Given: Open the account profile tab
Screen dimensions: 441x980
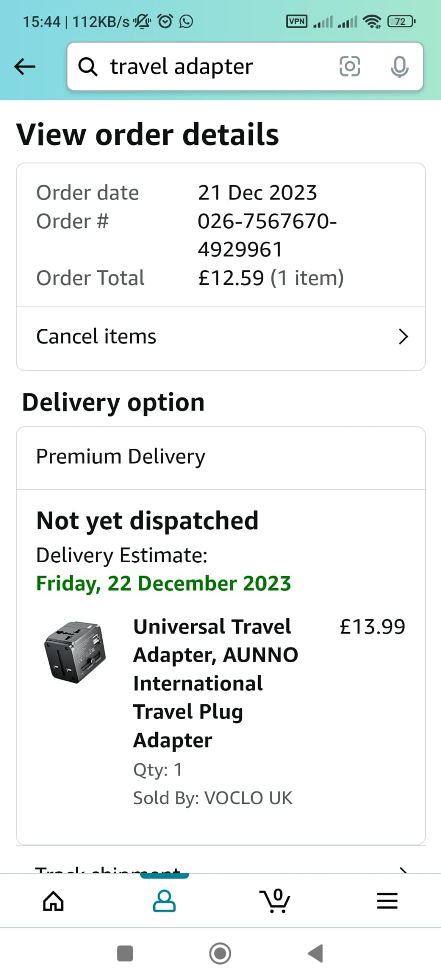Looking at the screenshot, I should (164, 902).
